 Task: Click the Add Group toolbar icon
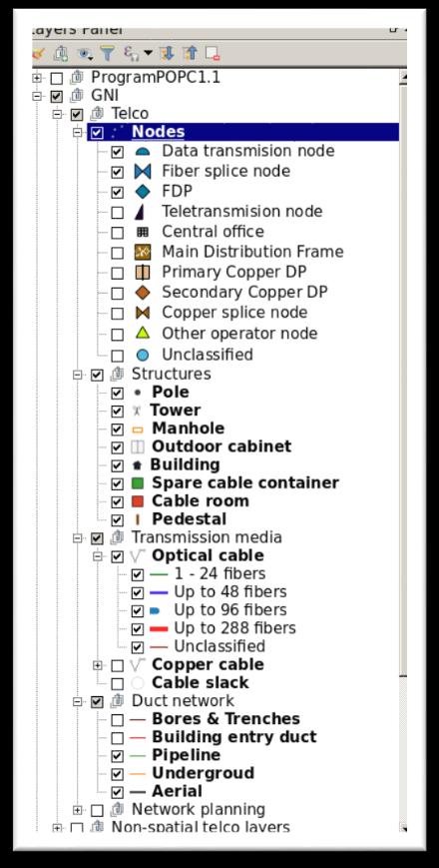(61, 54)
